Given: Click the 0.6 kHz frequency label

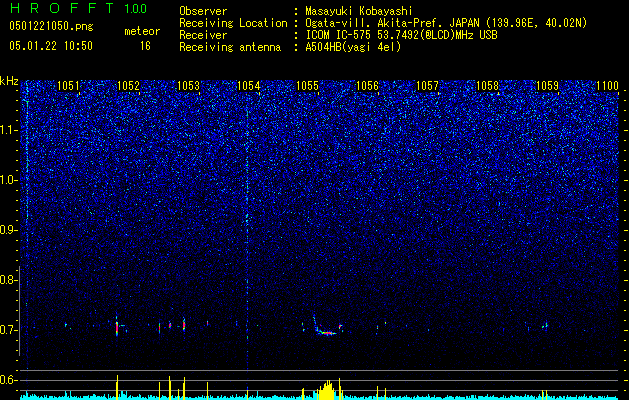Looking at the screenshot, I should pos(8,380).
